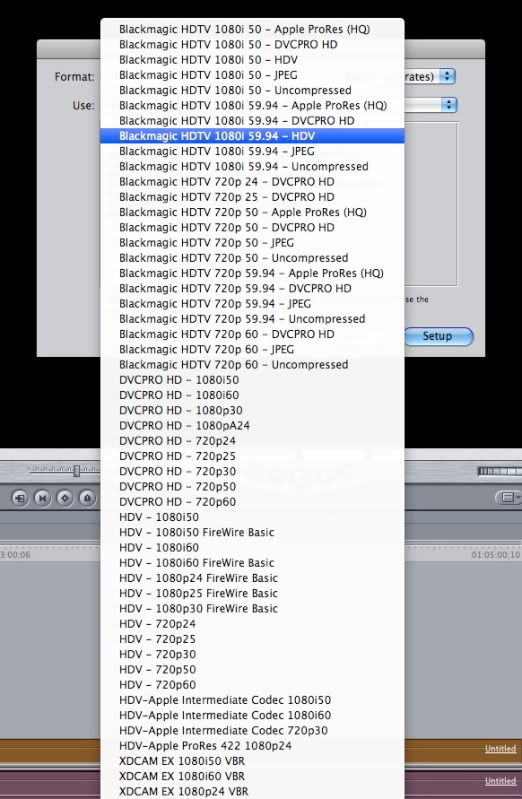Select XDCAM EX 1080i60 VBR
The image size is (522, 799).
(252, 777)
